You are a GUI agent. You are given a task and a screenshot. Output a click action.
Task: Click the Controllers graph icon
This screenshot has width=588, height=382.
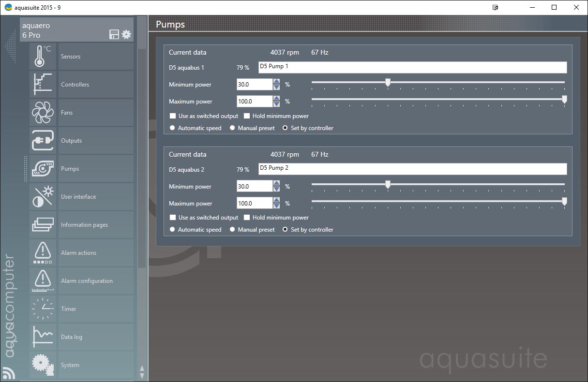[x=43, y=85]
